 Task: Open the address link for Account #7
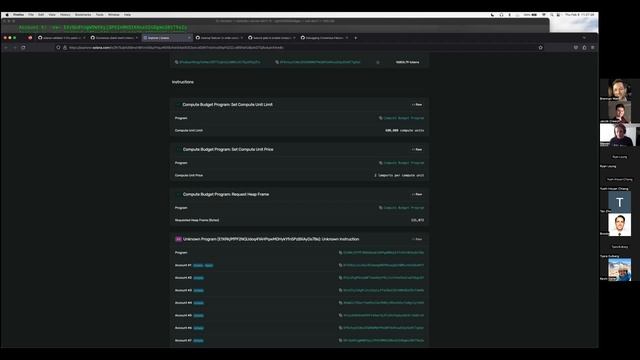383,340
